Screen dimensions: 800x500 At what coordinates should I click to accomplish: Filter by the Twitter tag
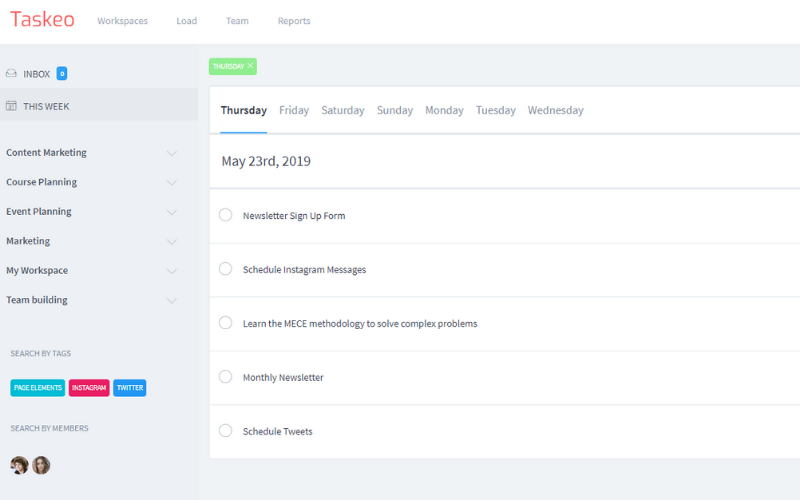(129, 388)
